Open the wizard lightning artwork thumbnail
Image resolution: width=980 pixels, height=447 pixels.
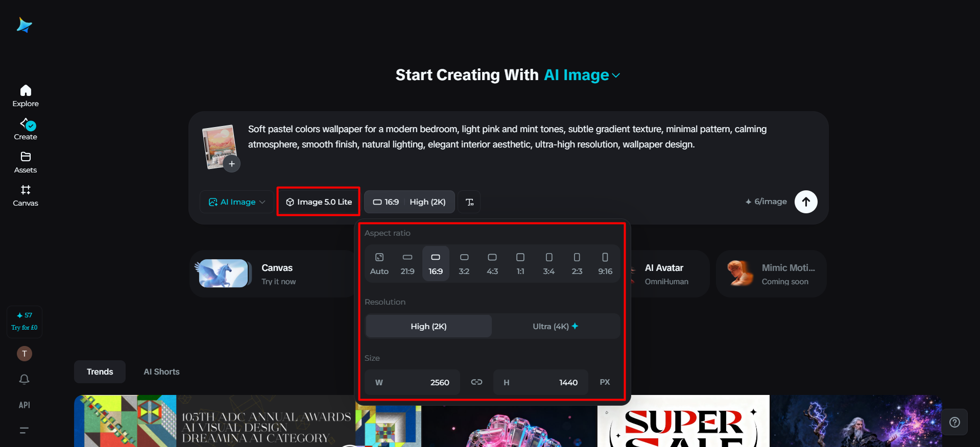pyautogui.click(x=856, y=421)
